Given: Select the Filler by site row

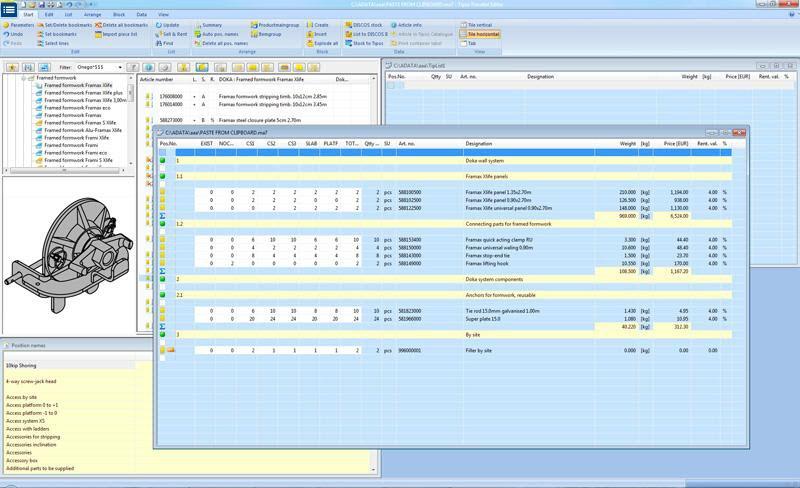Looking at the screenshot, I should pyautogui.click(x=445, y=351).
